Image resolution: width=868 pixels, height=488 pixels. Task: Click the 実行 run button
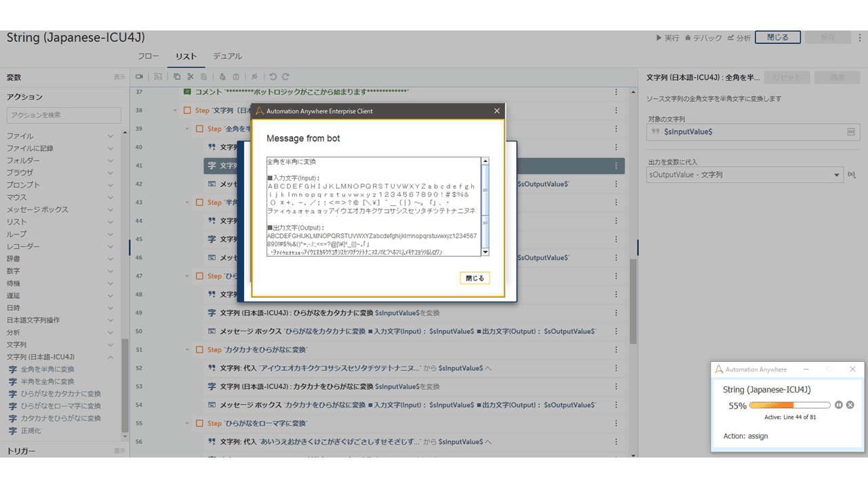tap(667, 38)
